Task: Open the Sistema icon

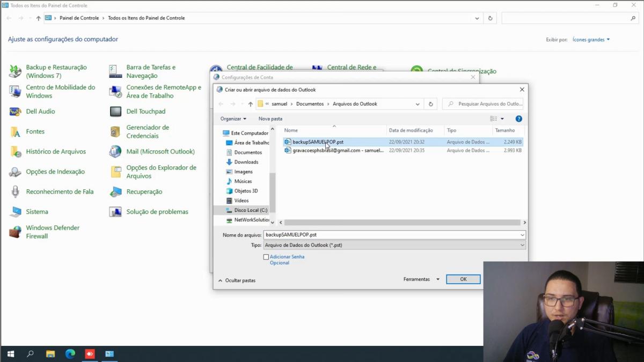Action: click(16, 212)
